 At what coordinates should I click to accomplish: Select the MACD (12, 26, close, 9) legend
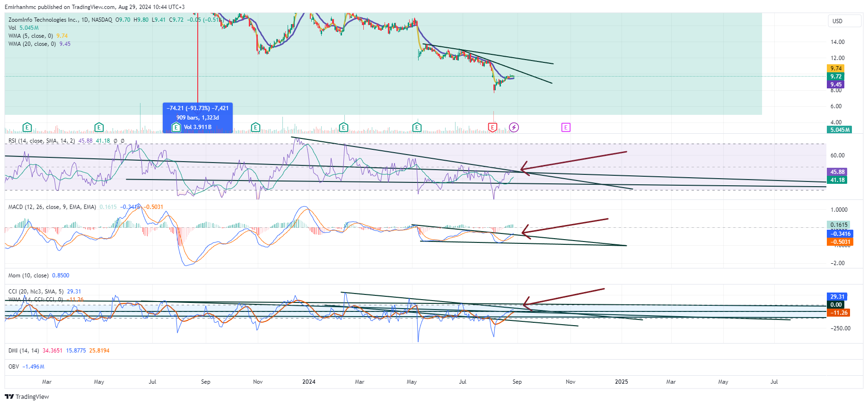(x=52, y=207)
